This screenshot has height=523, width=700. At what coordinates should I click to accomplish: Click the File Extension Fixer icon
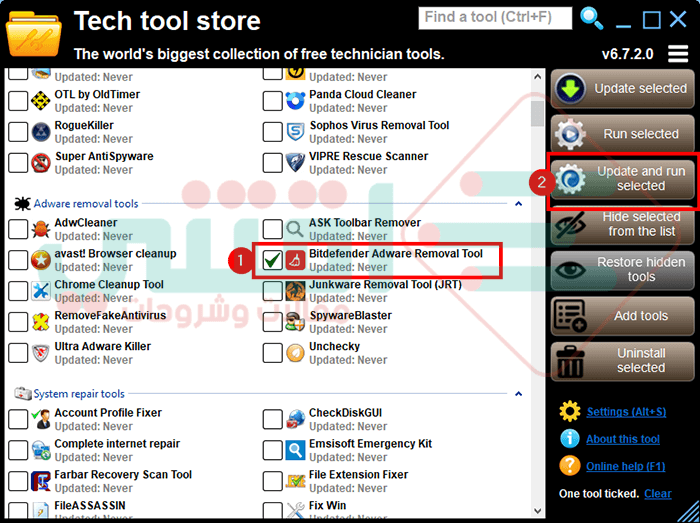click(295, 481)
